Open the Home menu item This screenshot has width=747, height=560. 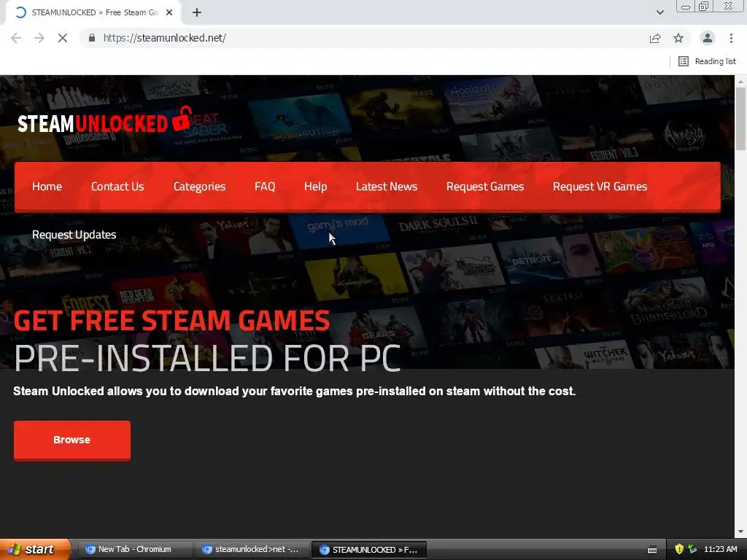[x=47, y=187]
